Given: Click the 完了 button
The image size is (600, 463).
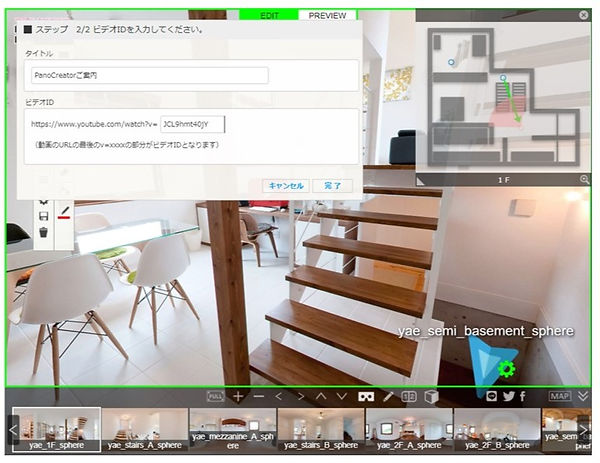Looking at the screenshot, I should click(x=332, y=186).
